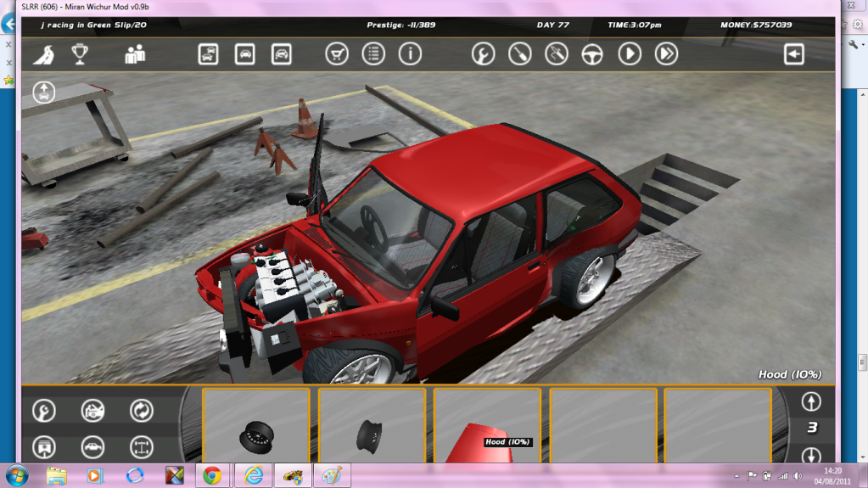
Task: Click the browser wrench menu behind game window
Action: [854, 44]
